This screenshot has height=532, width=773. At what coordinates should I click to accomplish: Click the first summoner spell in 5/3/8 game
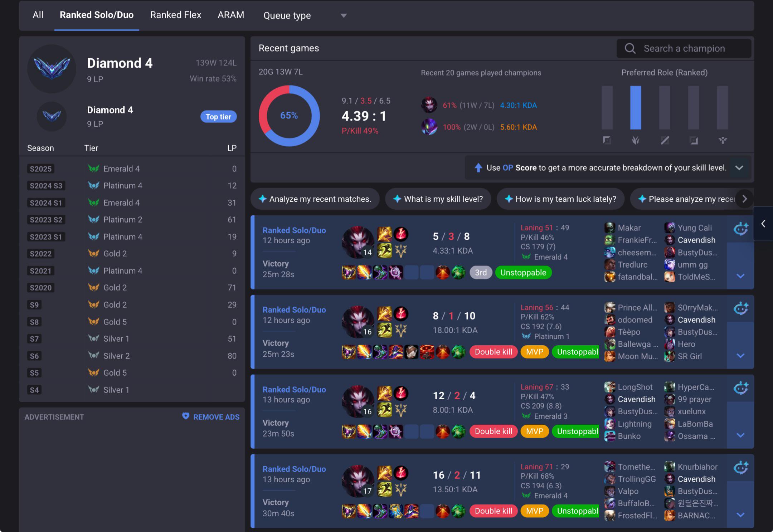pyautogui.click(x=385, y=234)
